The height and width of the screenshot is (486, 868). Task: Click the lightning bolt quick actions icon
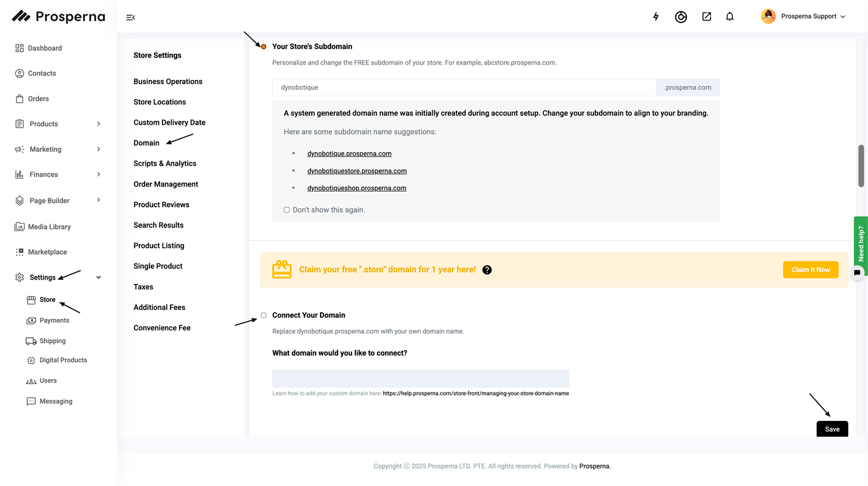[656, 17]
